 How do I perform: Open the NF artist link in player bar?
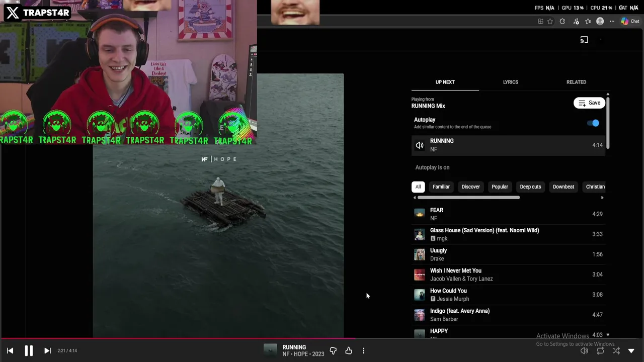286,354
